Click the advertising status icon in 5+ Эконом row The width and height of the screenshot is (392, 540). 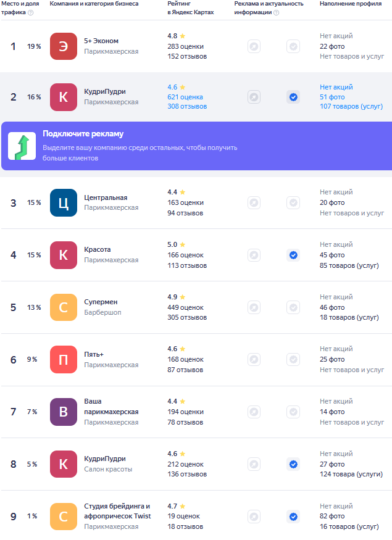[x=254, y=46]
